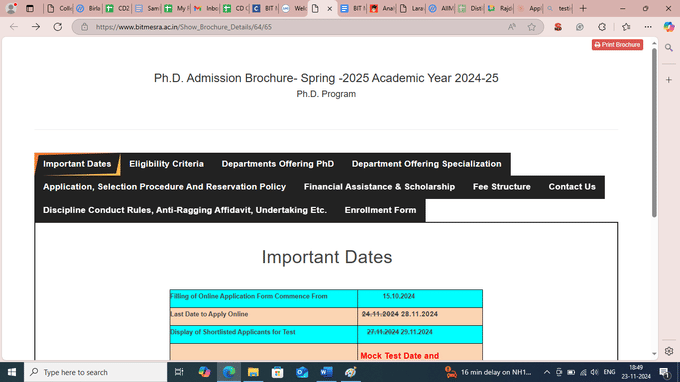Image resolution: width=680 pixels, height=382 pixels.
Task: Switch to the Lara browser tab
Action: click(x=411, y=8)
